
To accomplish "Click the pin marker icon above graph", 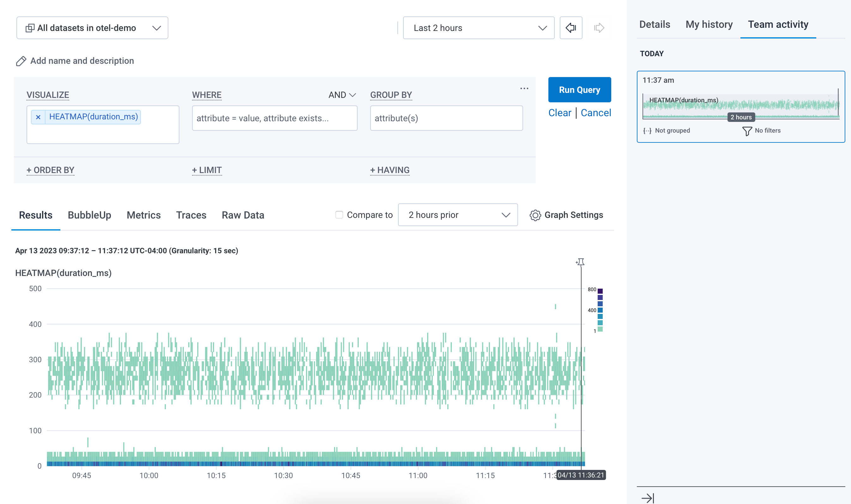I will click(580, 262).
